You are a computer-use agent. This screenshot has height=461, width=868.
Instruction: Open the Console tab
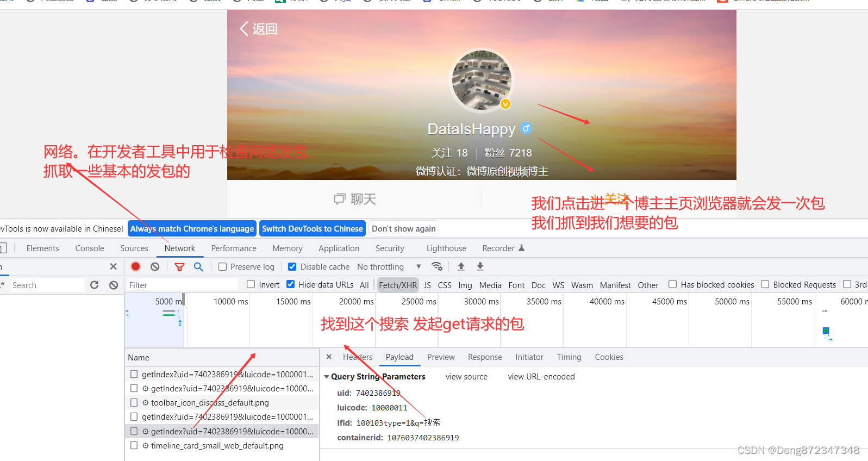[90, 248]
